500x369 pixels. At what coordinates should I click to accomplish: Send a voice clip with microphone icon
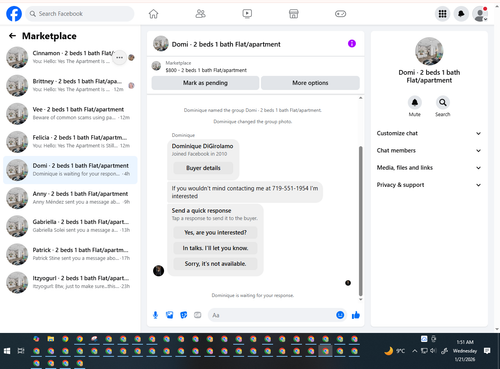pyautogui.click(x=155, y=315)
